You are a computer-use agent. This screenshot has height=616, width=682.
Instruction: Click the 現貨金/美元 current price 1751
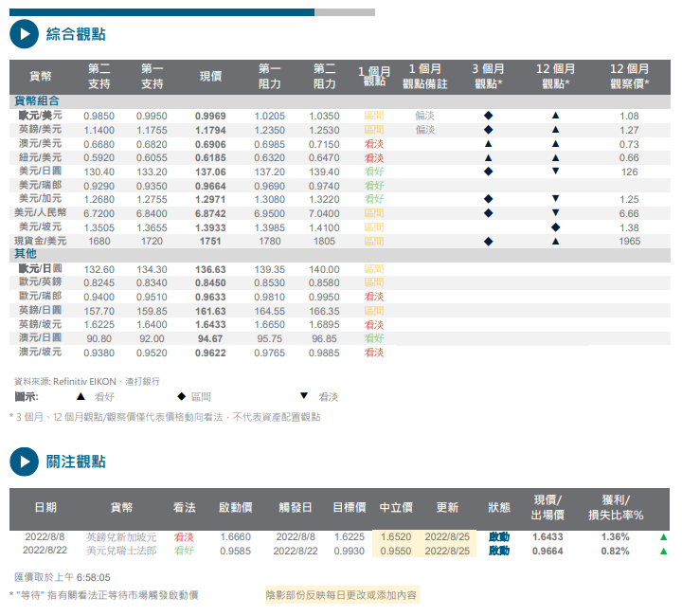[210, 242]
